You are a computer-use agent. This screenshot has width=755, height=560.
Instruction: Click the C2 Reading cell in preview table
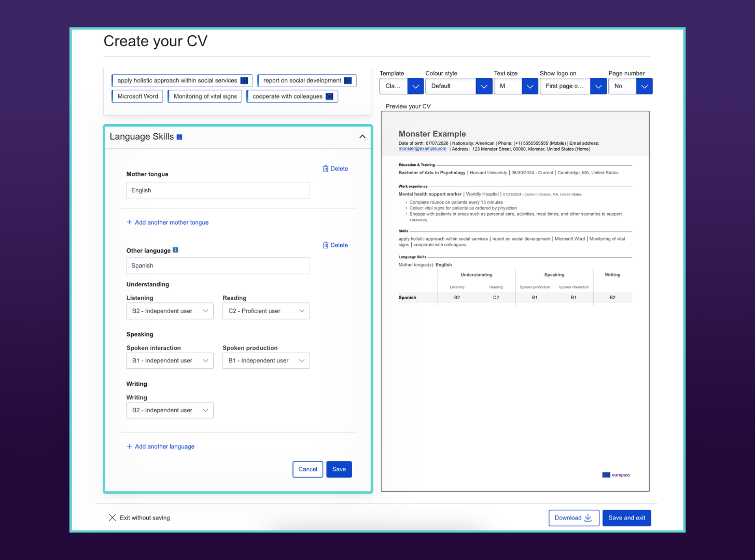(496, 298)
